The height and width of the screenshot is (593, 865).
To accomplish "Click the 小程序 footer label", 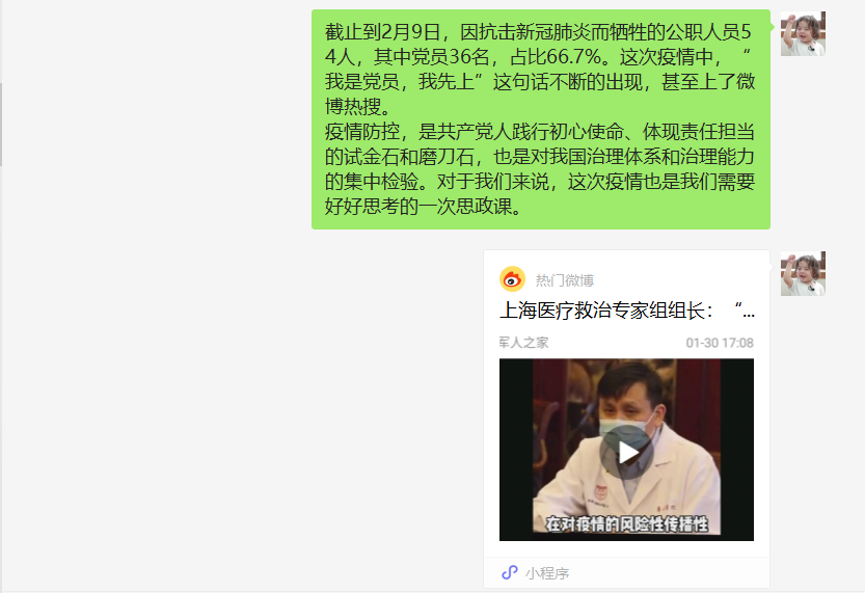I will tap(547, 574).
